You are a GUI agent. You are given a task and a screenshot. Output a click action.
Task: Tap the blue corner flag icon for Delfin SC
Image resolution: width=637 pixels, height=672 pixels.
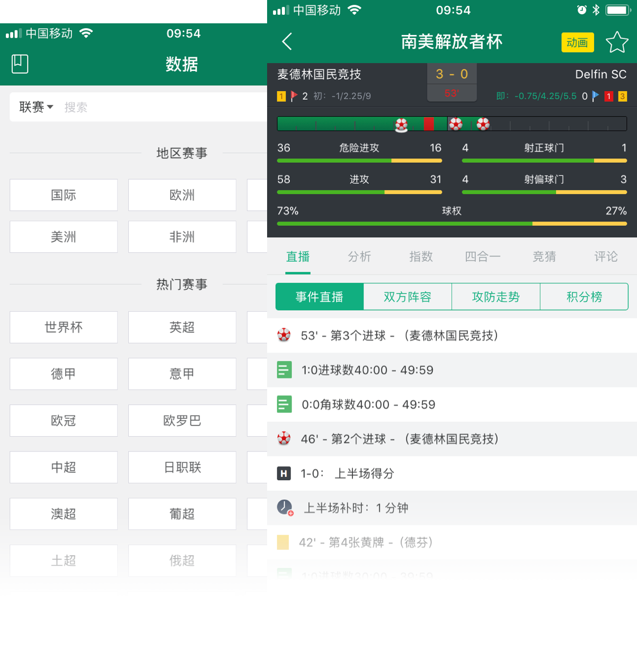[x=595, y=96]
